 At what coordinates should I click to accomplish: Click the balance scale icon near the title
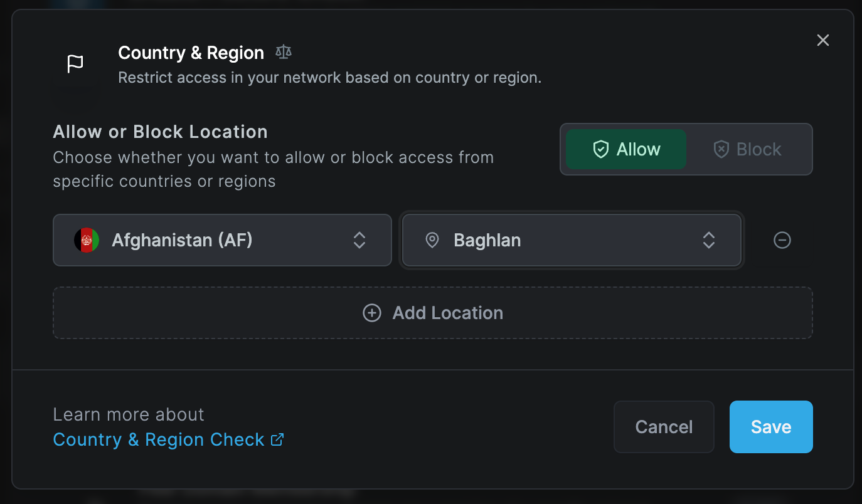(x=284, y=53)
